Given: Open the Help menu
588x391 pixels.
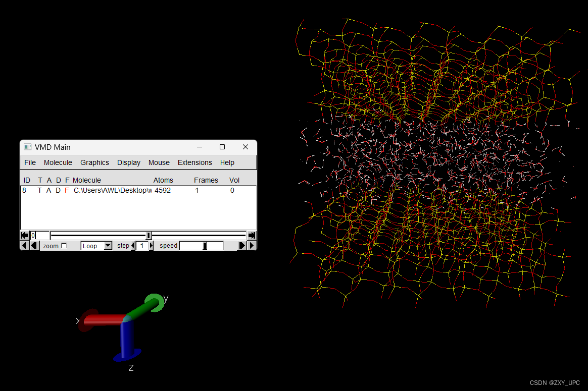Looking at the screenshot, I should (227, 162).
